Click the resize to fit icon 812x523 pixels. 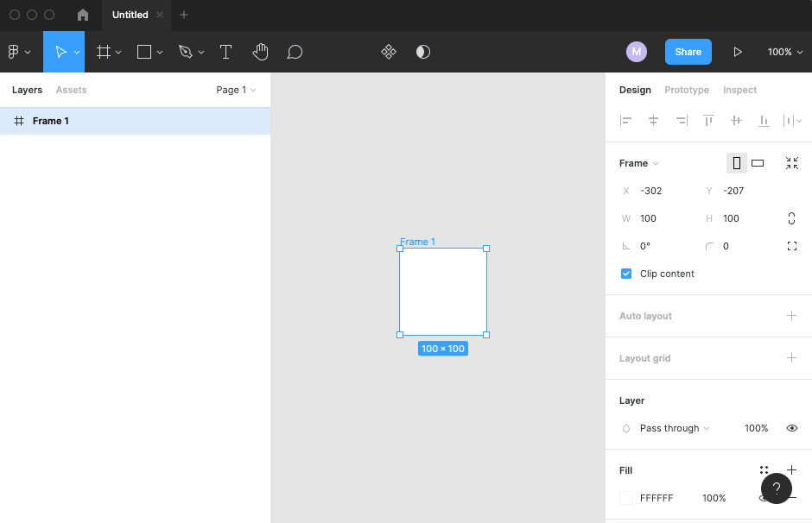[x=792, y=163]
